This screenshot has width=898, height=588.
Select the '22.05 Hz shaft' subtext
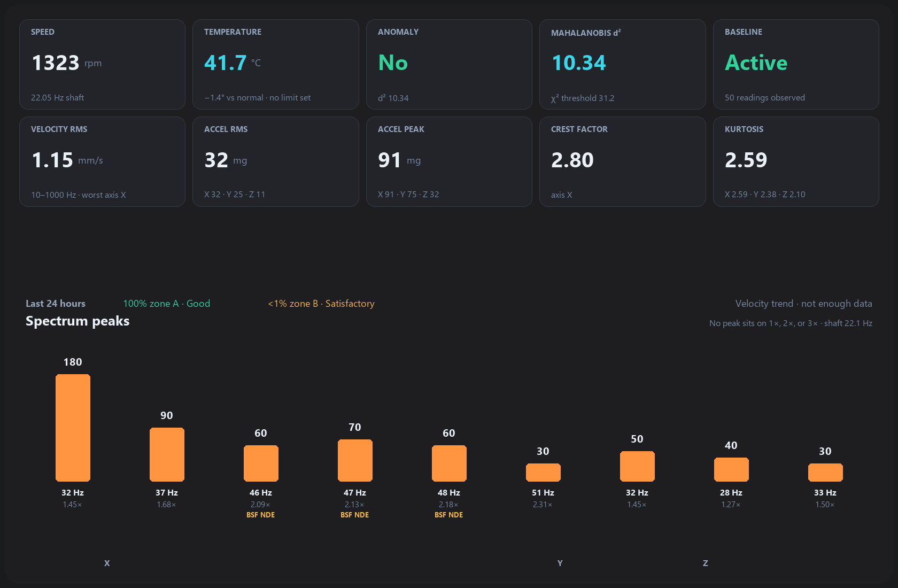(58, 98)
